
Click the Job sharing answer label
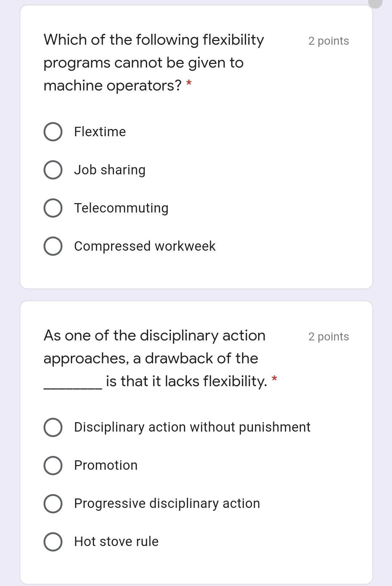click(109, 169)
